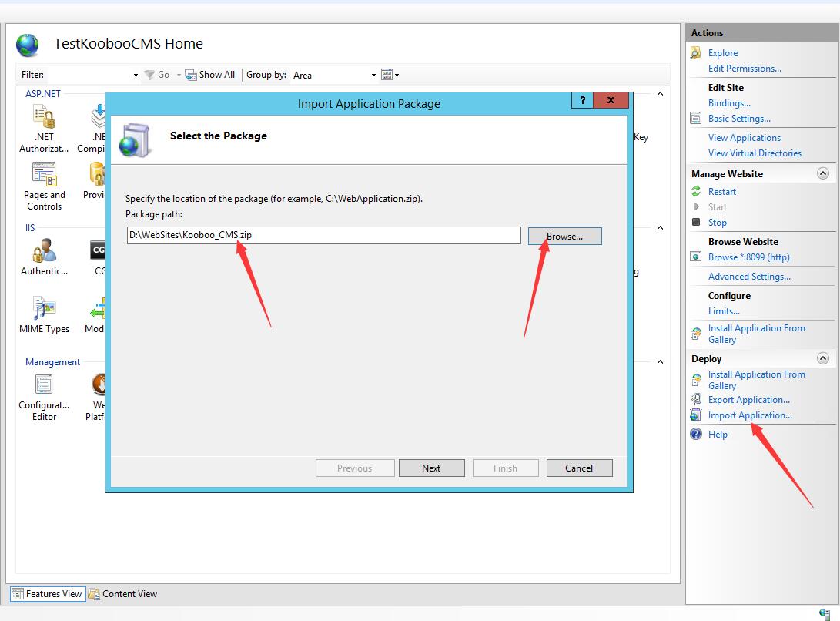840x621 pixels.
Task: Click the Help link
Action: tap(718, 435)
